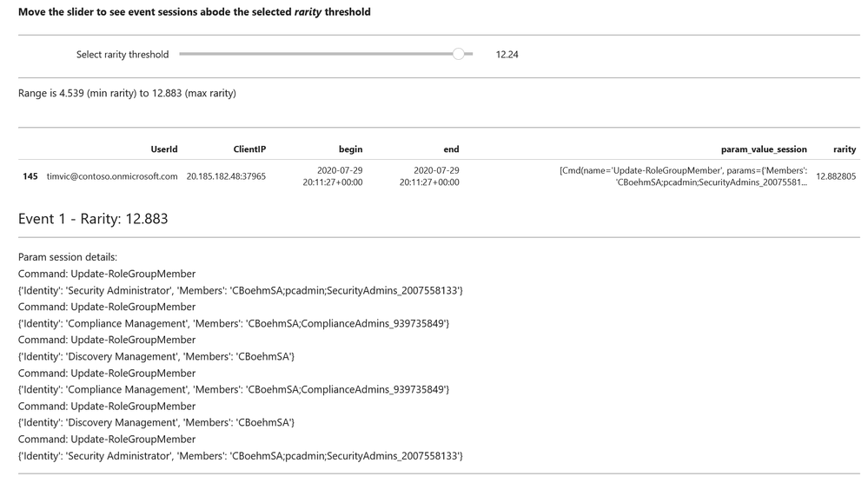The height and width of the screenshot is (483, 868).
Task: Click the Select rarity threshold label
Action: pyautogui.click(x=123, y=54)
